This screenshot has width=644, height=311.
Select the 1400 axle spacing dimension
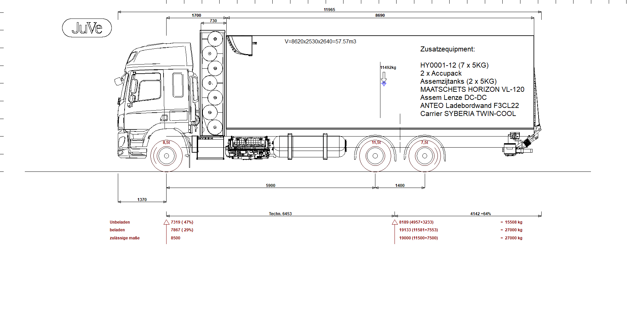click(400, 186)
